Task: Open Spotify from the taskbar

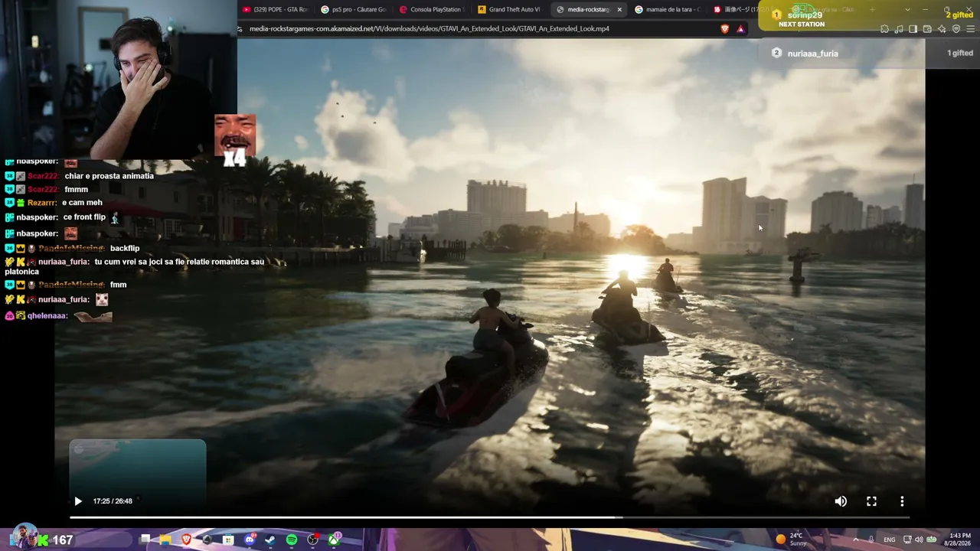Action: click(292, 540)
